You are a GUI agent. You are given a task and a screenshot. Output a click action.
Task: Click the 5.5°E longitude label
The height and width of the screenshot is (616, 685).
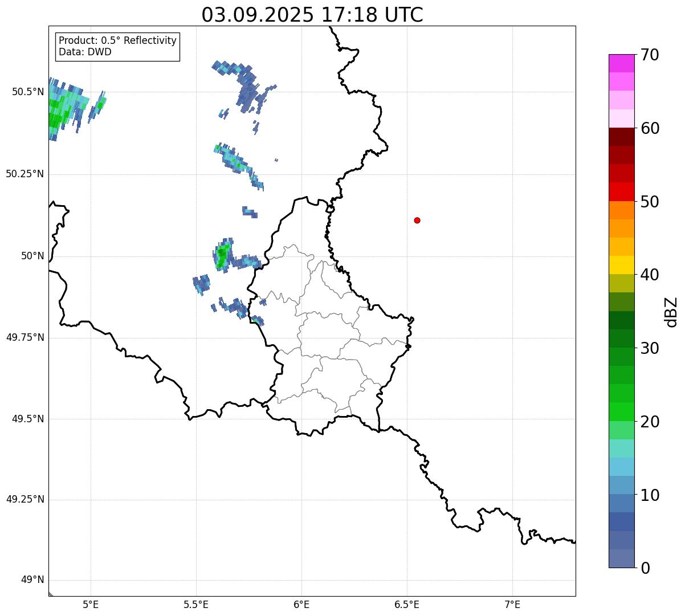tap(196, 604)
